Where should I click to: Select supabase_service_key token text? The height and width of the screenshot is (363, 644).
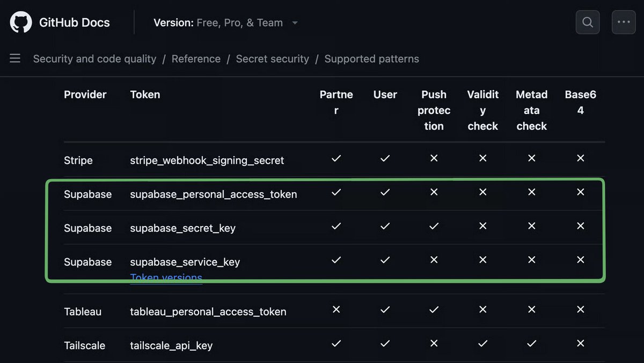coord(185,262)
